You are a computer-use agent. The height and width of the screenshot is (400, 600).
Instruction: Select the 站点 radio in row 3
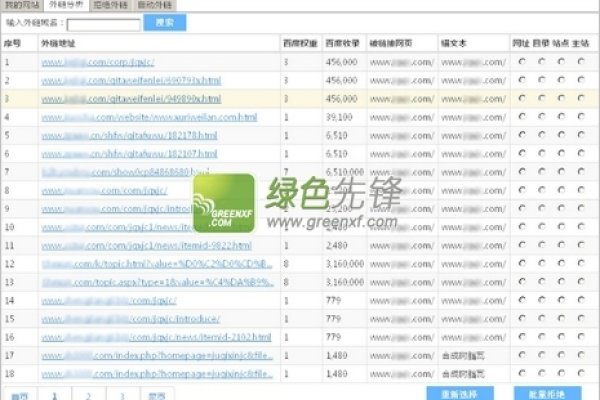coord(561,98)
